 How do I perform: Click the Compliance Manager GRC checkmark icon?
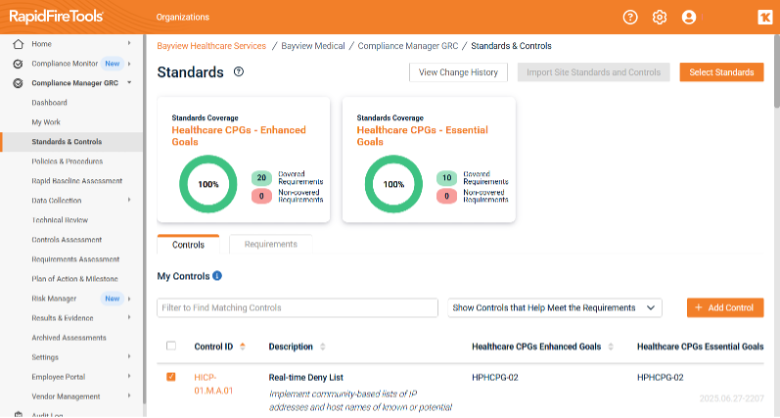click(18, 83)
